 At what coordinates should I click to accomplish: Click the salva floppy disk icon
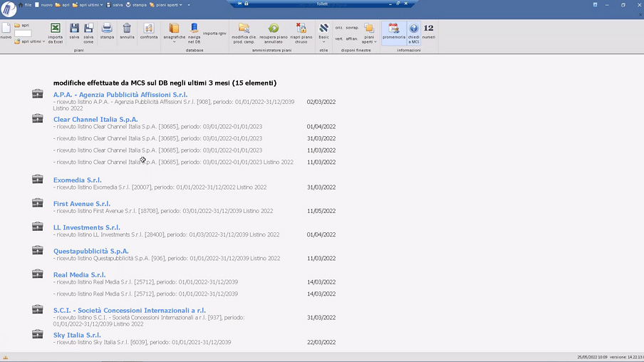(74, 29)
